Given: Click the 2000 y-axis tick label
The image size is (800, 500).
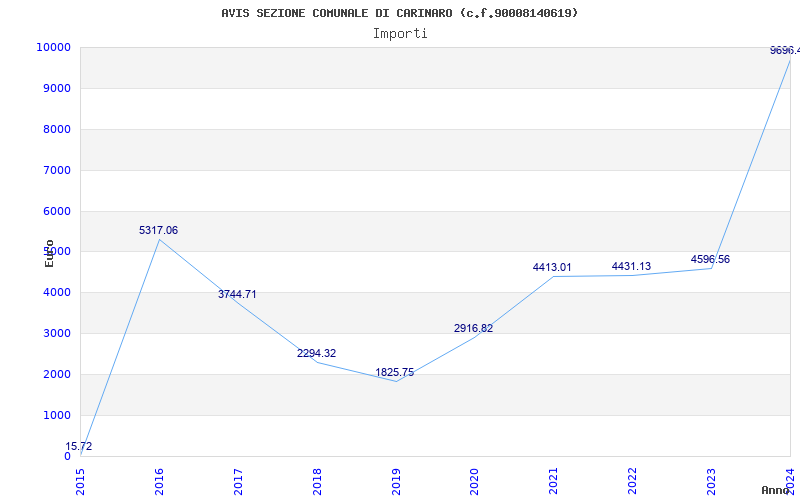Looking at the screenshot, I should tap(57, 374).
